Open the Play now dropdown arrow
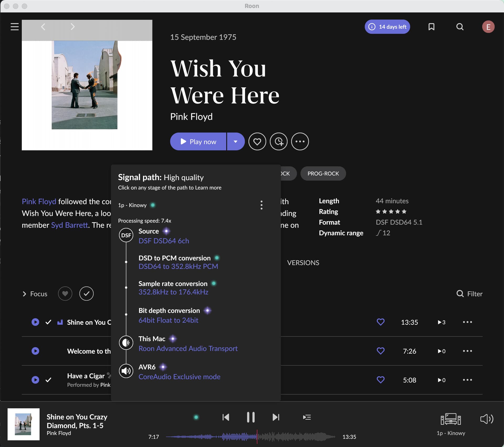Viewport: 504px width, 447px height. (x=235, y=141)
